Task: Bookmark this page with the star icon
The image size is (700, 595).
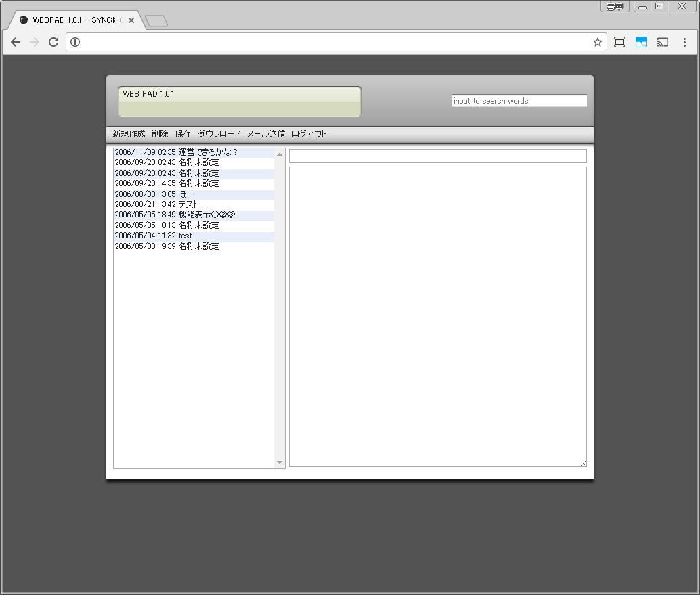Action: pos(597,42)
